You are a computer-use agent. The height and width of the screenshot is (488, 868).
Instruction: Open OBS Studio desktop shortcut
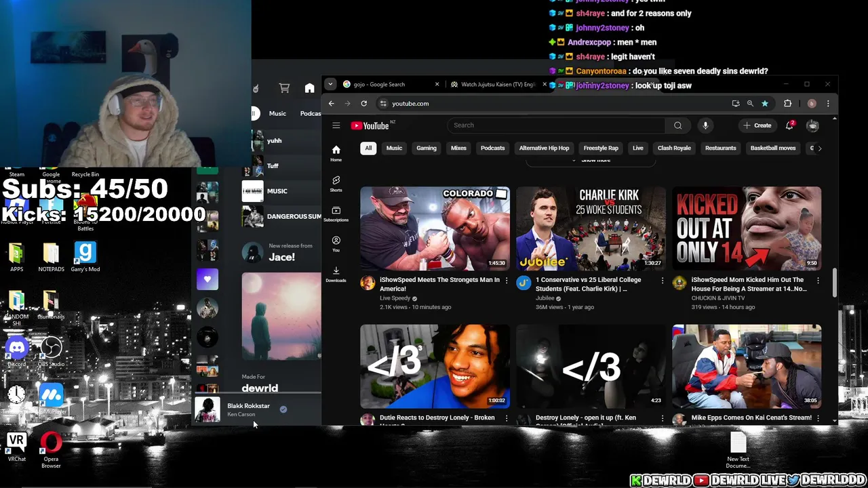click(51, 352)
